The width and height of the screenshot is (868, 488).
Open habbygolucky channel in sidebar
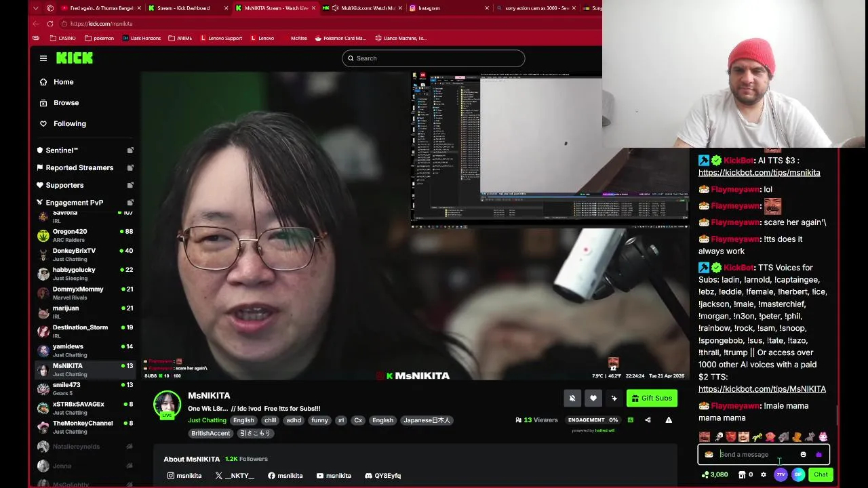coord(85,273)
